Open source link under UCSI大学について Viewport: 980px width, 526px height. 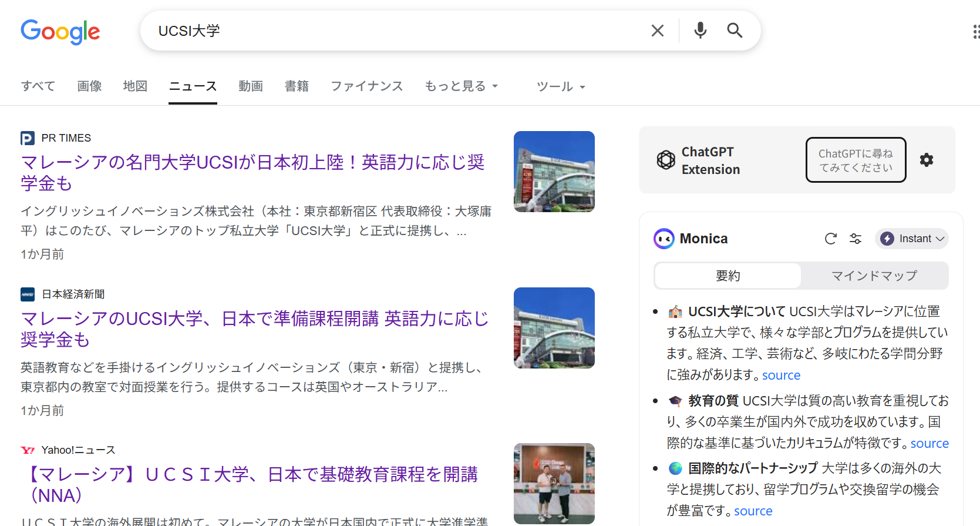pos(781,375)
